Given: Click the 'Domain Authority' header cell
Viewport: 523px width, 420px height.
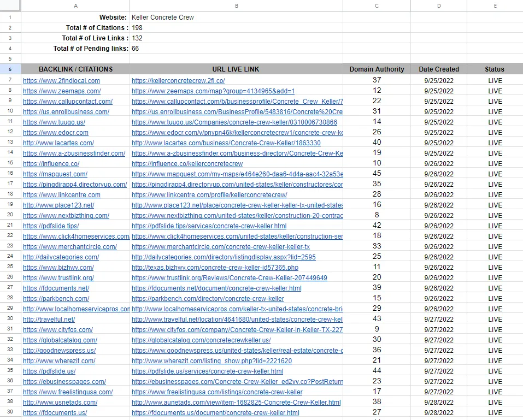Looking at the screenshot, I should [x=377, y=69].
